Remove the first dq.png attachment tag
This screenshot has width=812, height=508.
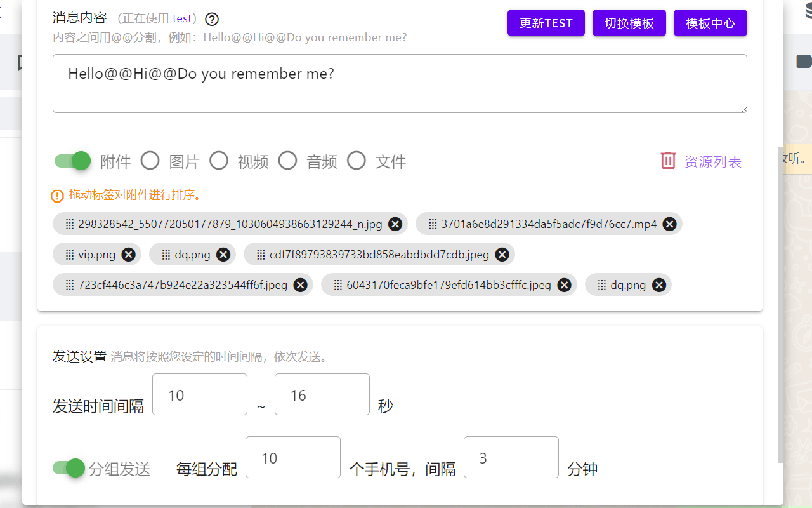[223, 254]
